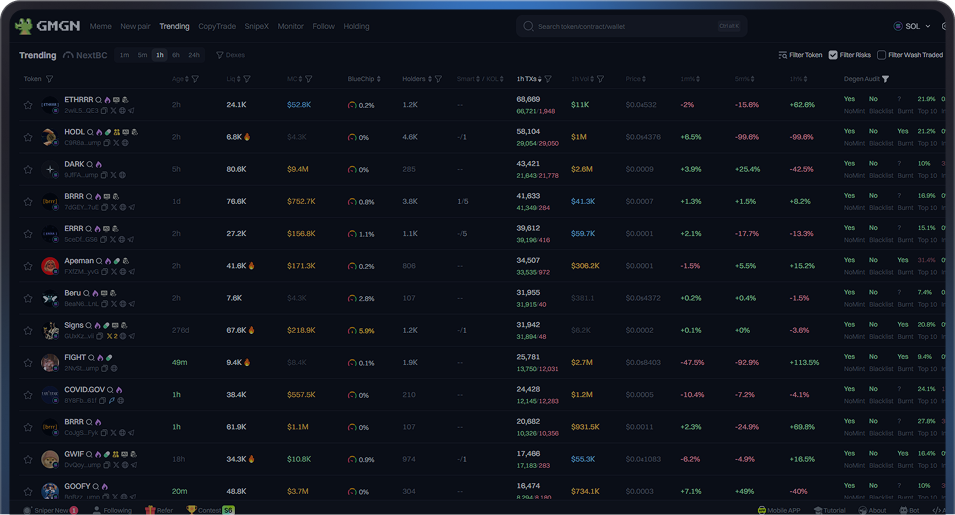Copy the first BRRR contract address 7dGEY
Viewport: 955px width, 515px height.
tap(104, 208)
